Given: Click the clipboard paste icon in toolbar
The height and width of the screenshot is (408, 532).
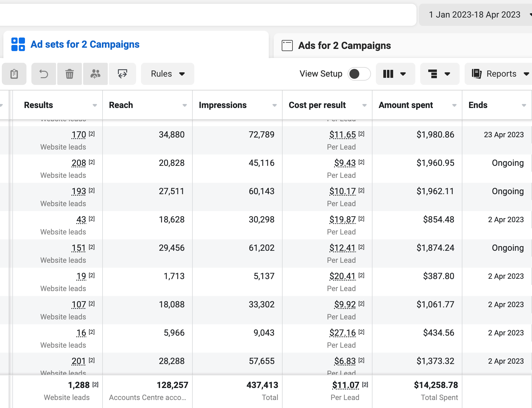Looking at the screenshot, I should (14, 74).
